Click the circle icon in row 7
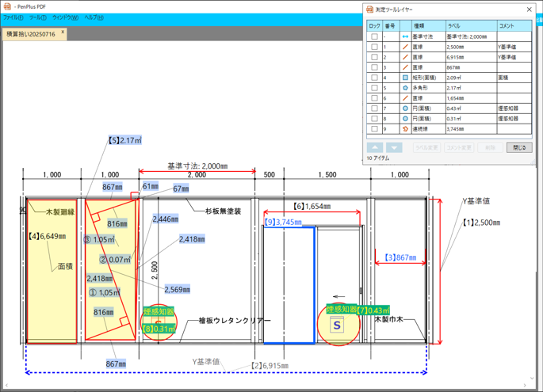 pos(405,108)
